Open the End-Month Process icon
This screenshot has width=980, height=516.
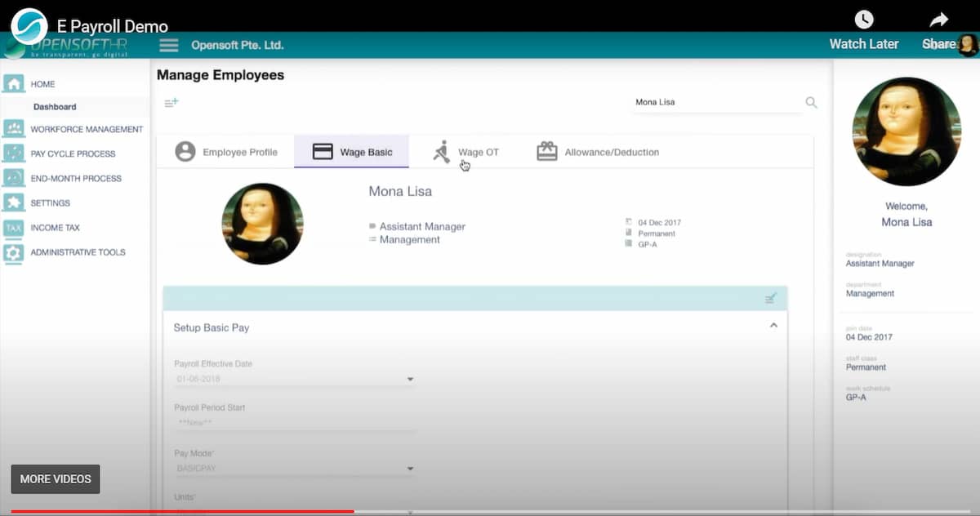click(13, 178)
